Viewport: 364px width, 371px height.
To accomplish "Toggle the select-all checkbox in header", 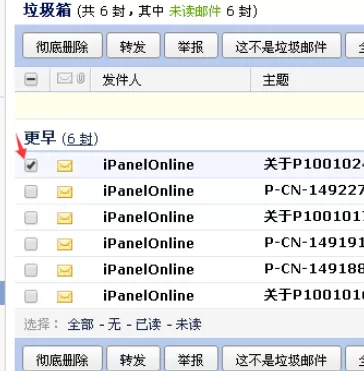I will click(31, 79).
